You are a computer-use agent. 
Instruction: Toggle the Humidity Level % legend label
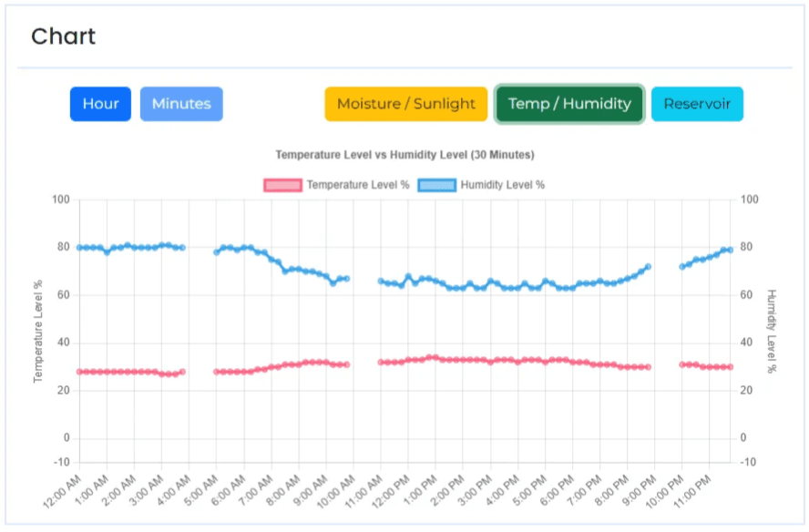click(x=502, y=185)
